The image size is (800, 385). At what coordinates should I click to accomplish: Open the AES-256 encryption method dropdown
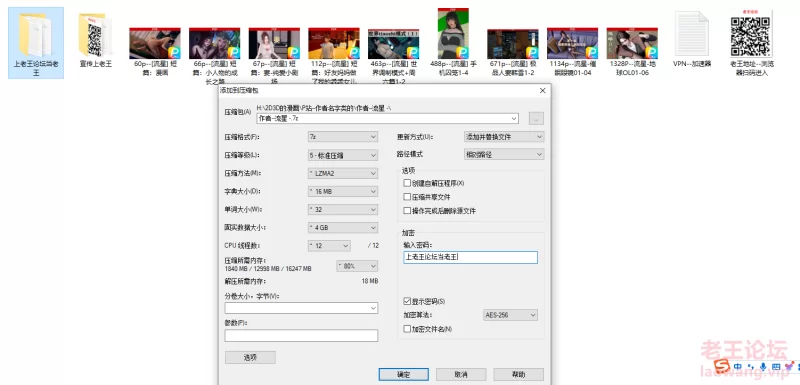(x=510, y=315)
